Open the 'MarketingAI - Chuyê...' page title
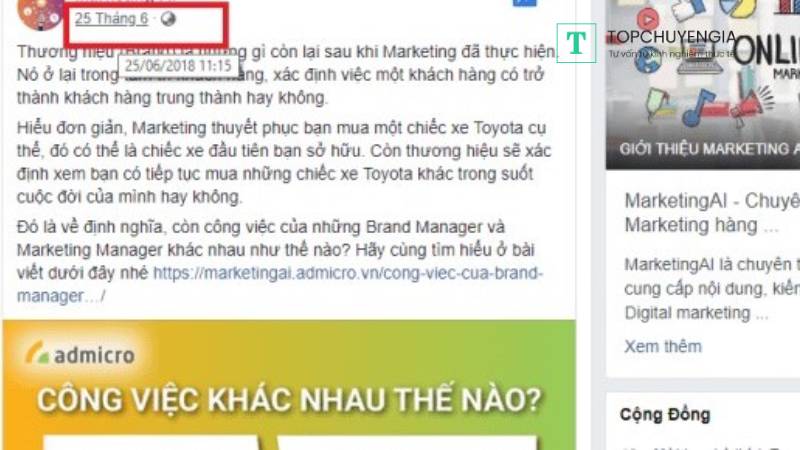 coord(712,201)
